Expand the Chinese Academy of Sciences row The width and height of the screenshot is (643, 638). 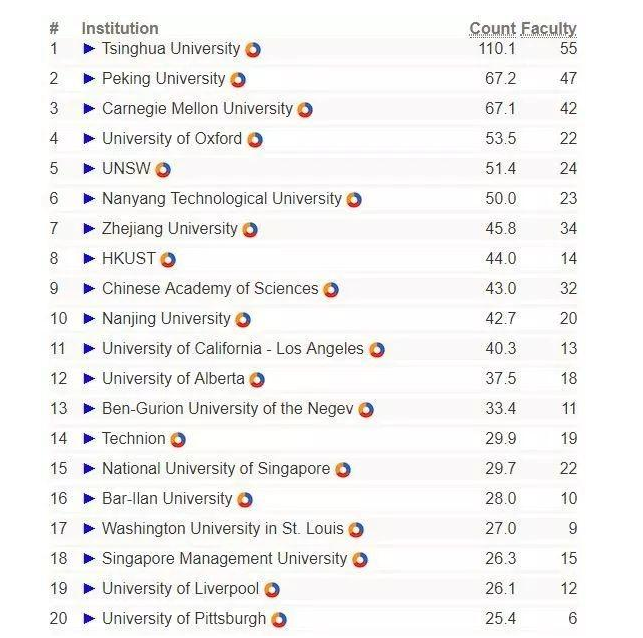coord(89,289)
